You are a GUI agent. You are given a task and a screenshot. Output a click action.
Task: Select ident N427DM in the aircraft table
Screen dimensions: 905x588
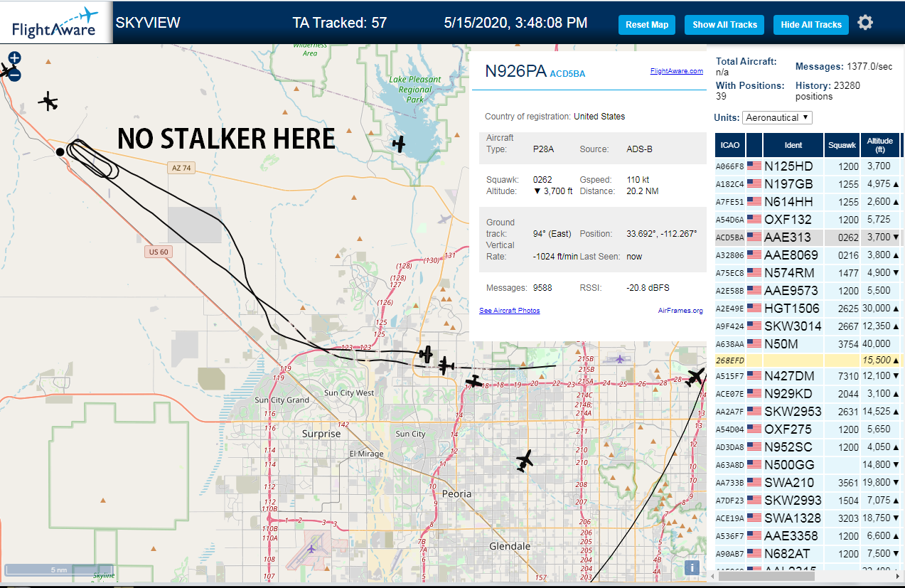click(789, 376)
